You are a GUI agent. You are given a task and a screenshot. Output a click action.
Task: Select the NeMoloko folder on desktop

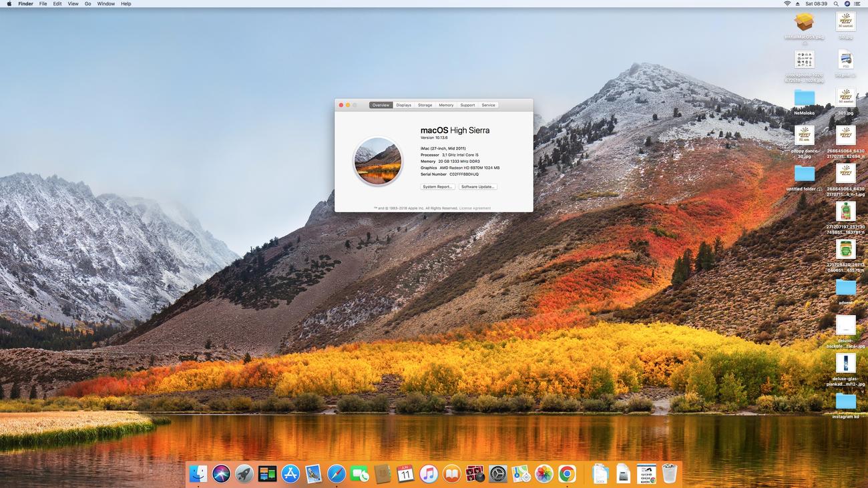point(805,102)
